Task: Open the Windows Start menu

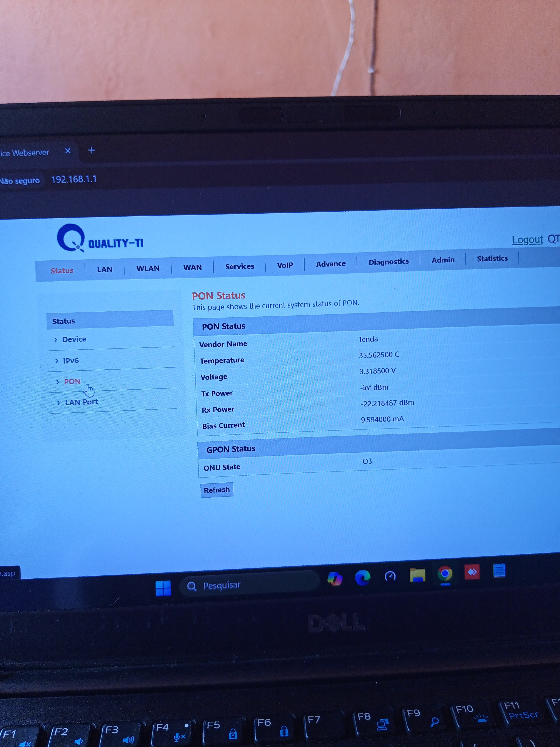Action: (x=163, y=588)
